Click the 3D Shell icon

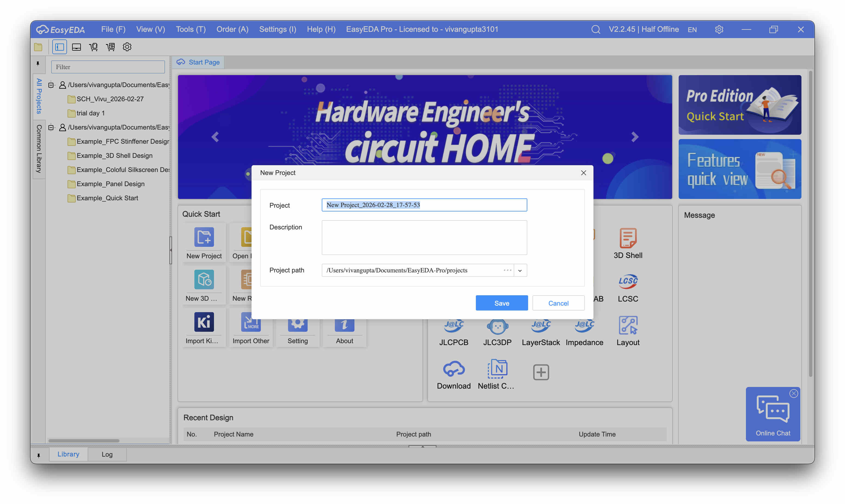coord(628,238)
